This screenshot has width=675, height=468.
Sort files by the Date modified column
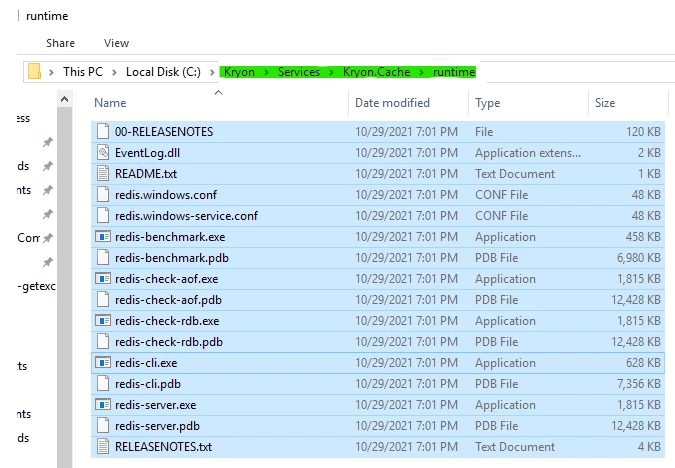392,103
